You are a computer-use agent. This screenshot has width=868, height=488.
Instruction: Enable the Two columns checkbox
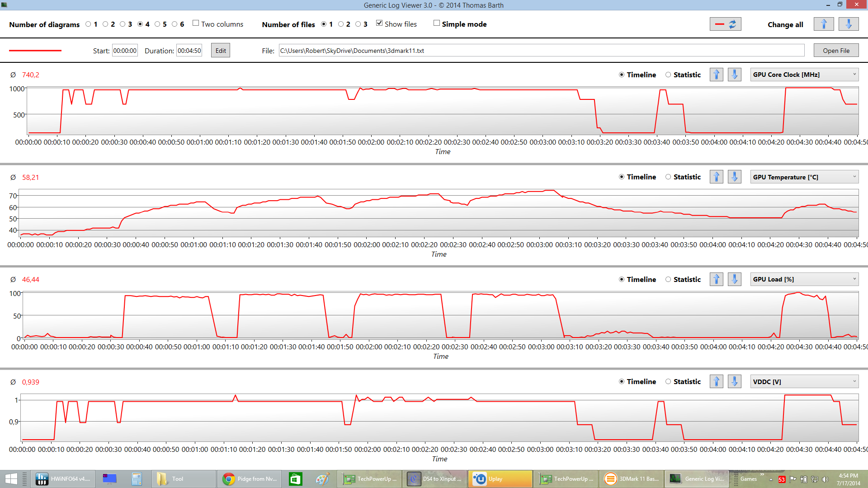click(196, 23)
